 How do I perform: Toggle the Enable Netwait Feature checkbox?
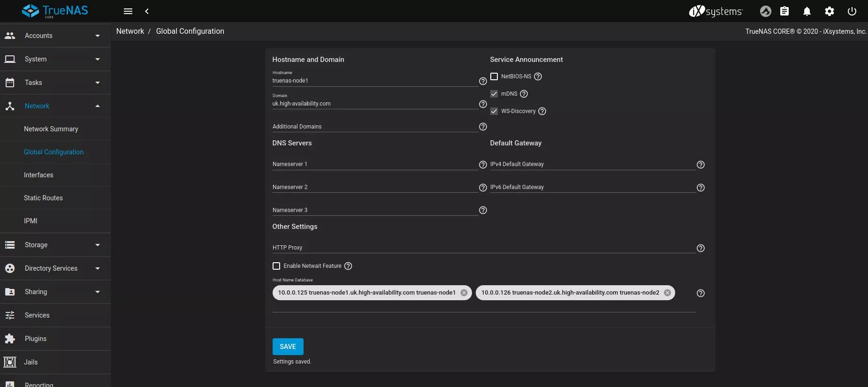coord(276,266)
